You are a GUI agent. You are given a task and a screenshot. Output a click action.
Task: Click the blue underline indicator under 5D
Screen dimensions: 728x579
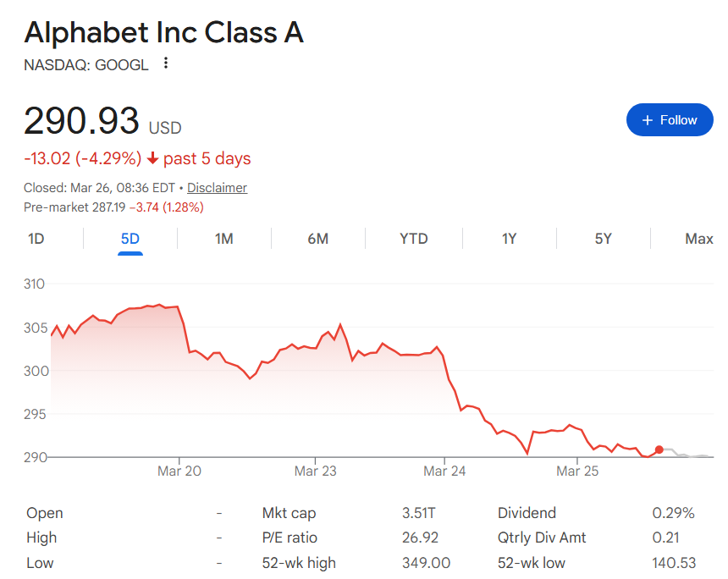point(129,252)
